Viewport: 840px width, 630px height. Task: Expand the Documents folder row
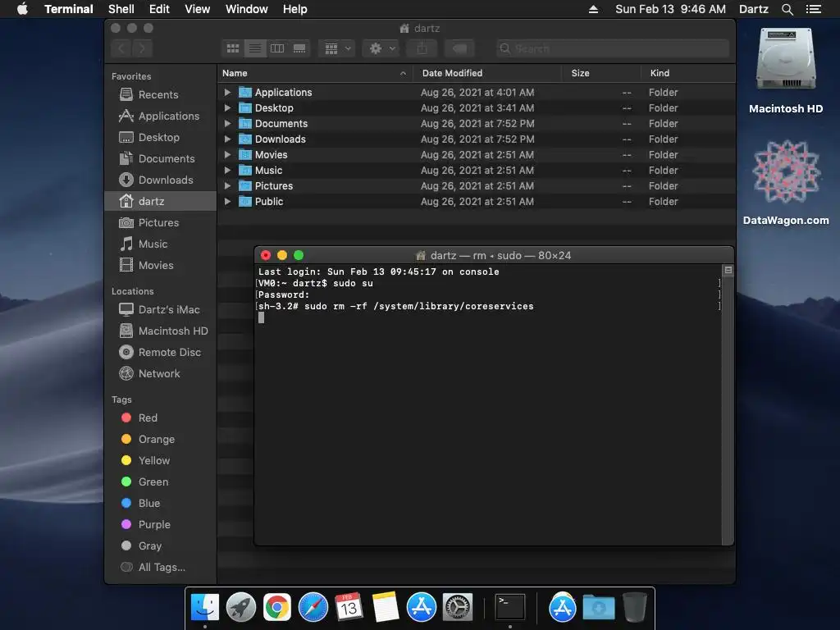227,123
